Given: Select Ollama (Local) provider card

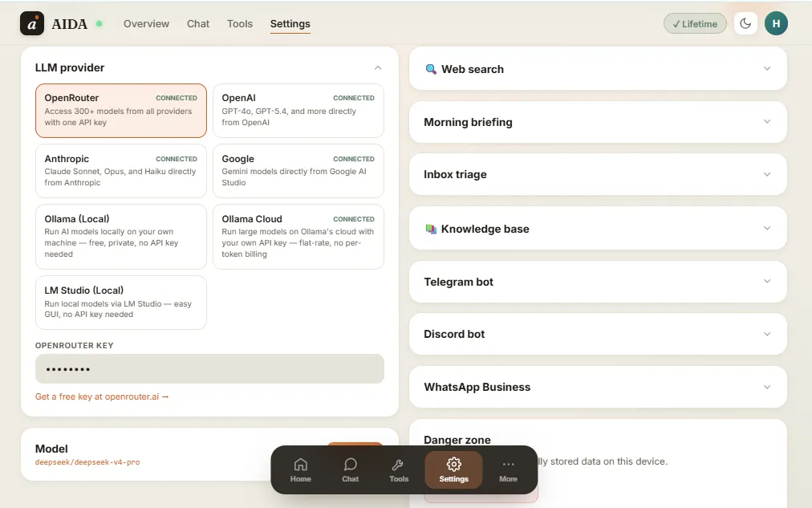Looking at the screenshot, I should (121, 237).
